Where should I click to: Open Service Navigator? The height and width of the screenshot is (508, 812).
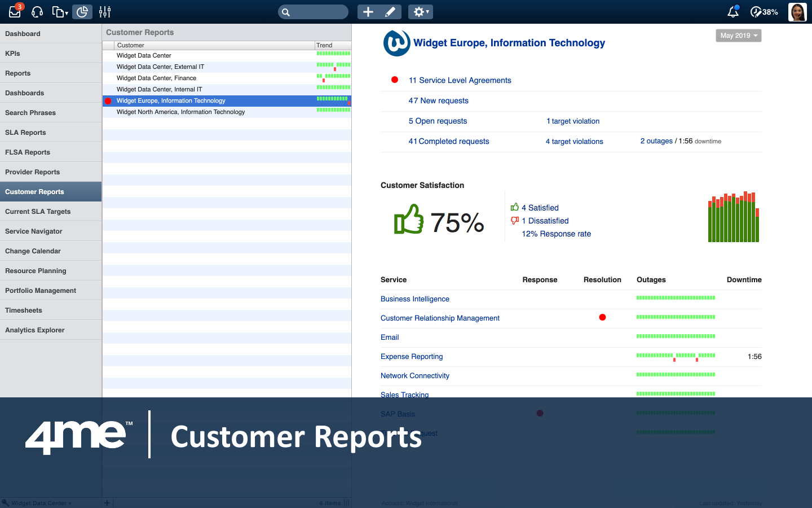pyautogui.click(x=51, y=231)
